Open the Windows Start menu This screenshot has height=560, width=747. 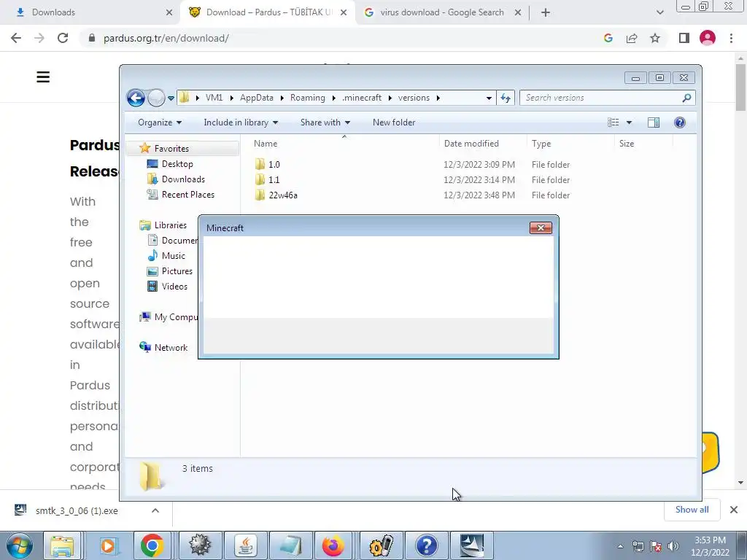[19, 545]
